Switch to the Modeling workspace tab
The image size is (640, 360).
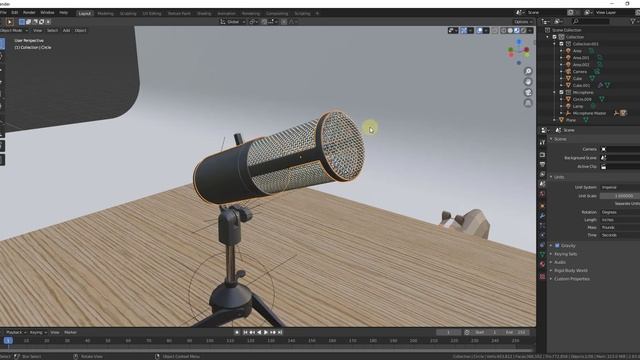(105, 13)
